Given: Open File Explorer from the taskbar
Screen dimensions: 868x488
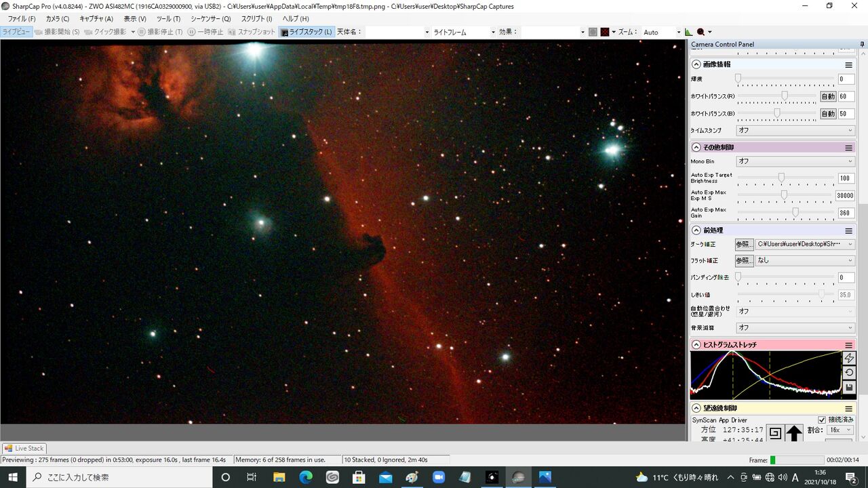Looking at the screenshot, I should point(279,477).
